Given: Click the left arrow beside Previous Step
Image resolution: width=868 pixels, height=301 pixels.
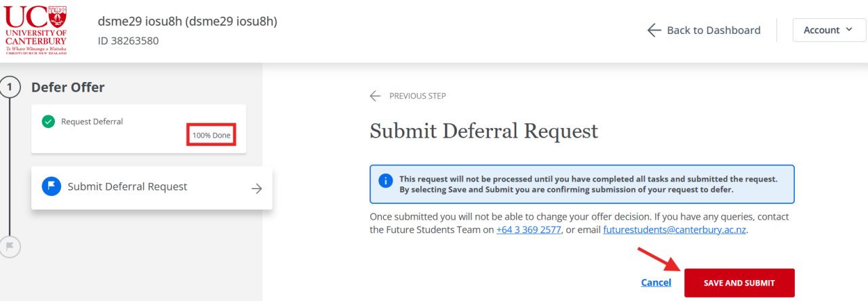Looking at the screenshot, I should pyautogui.click(x=375, y=96).
